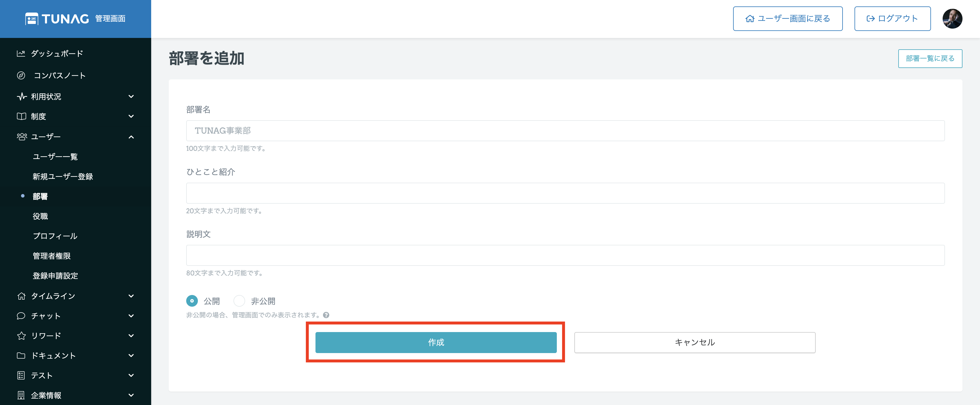Click the ログアウト button
The image size is (980, 405).
click(892, 19)
